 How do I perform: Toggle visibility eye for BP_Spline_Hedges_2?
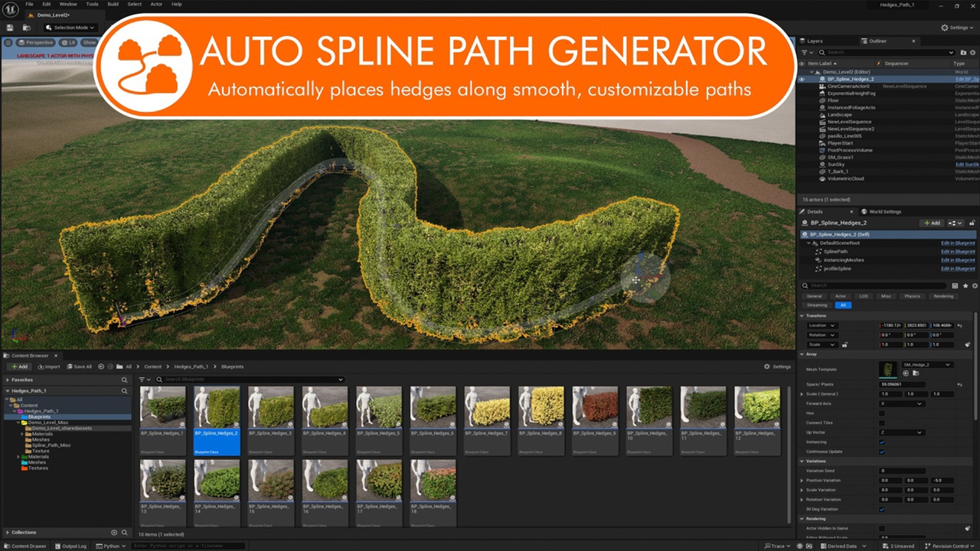[802, 80]
